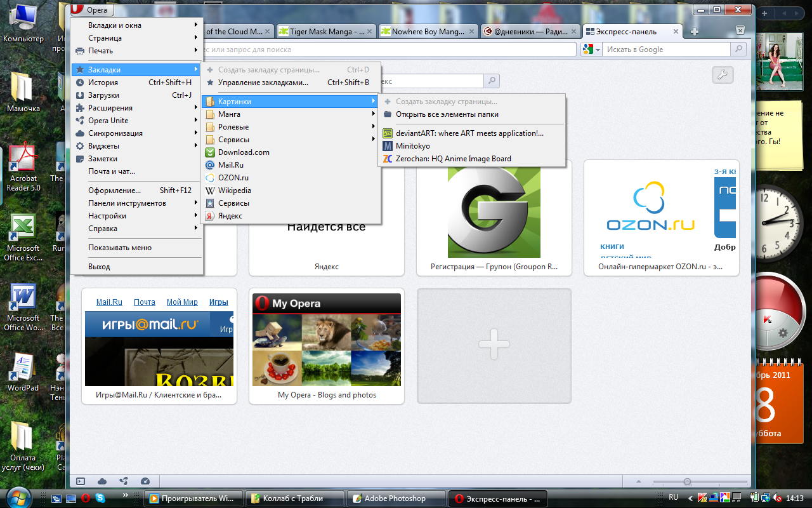Click the new tab plus icon
This screenshot has height=508, width=812.
[695, 32]
